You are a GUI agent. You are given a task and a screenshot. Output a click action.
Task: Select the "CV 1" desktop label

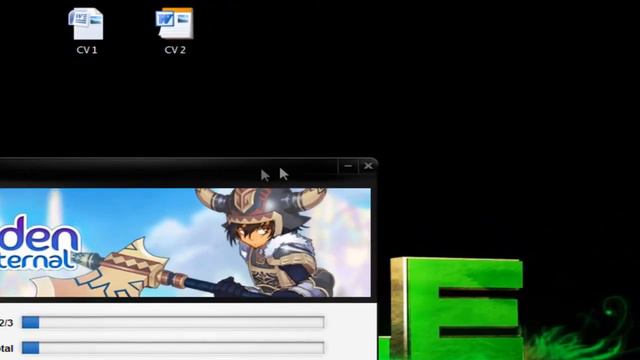(x=87, y=50)
